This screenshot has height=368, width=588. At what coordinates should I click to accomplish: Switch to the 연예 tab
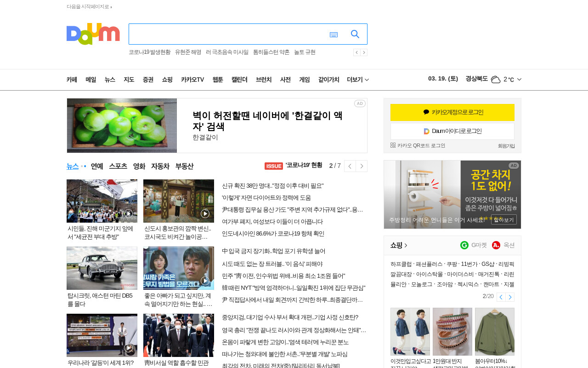[x=97, y=166]
